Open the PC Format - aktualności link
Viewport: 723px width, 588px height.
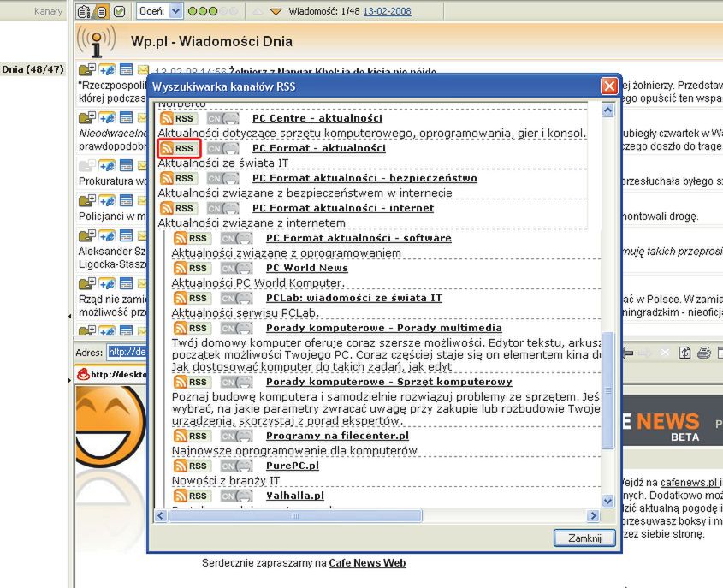click(x=319, y=148)
